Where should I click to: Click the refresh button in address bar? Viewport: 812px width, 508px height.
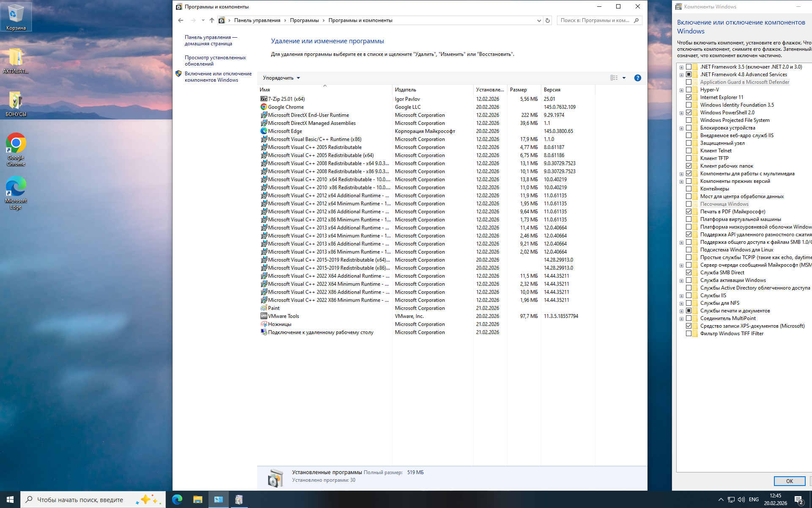click(x=548, y=20)
